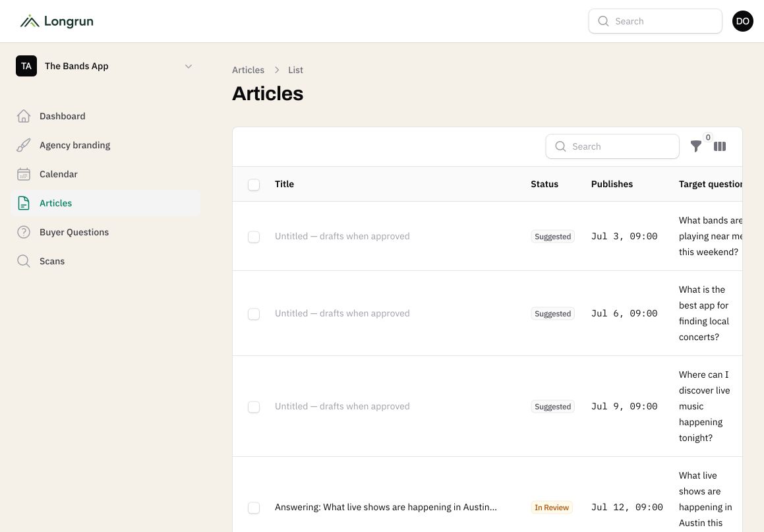Select the row publishing Jul 9, 09:00
This screenshot has height=532, width=764.
click(254, 407)
